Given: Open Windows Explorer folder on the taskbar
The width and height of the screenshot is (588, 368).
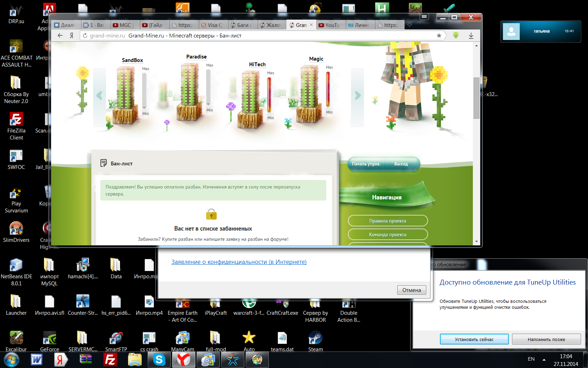Looking at the screenshot, I should pos(135,360).
